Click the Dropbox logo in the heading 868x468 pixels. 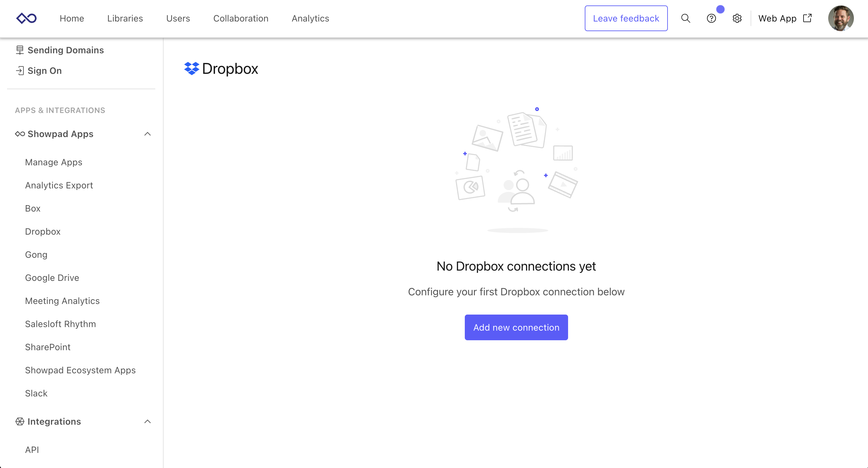191,68
